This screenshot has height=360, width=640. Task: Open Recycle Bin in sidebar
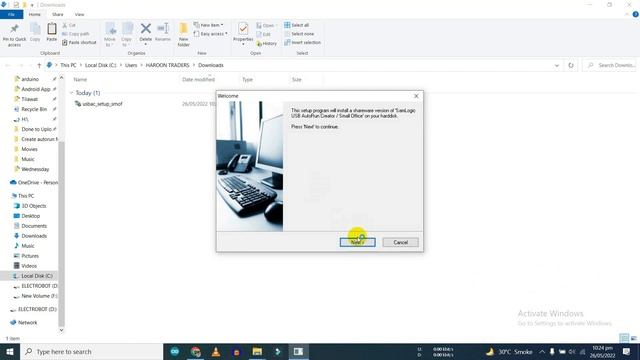click(x=34, y=109)
